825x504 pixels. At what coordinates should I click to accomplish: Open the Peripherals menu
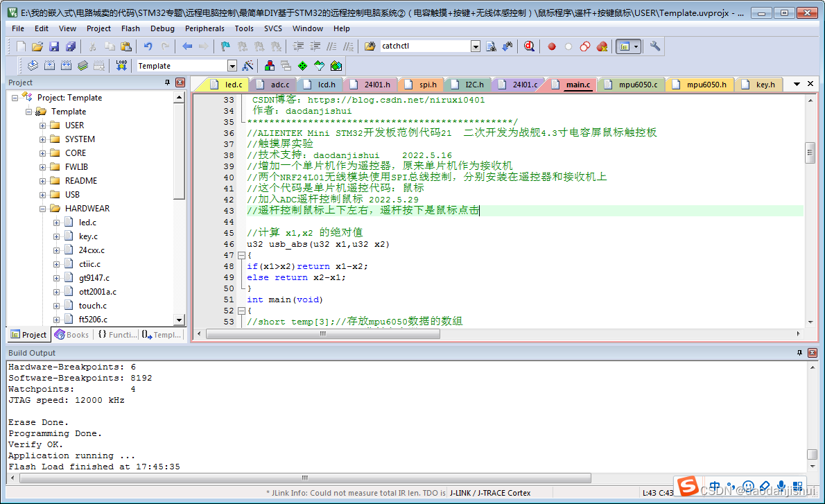(205, 28)
